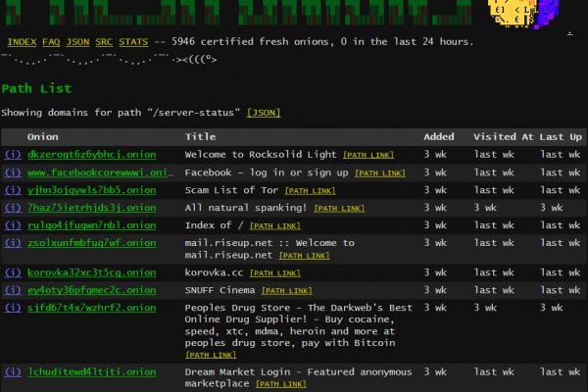Open info (i) for 7haz75ietrhjds3j.onion row
Screen dimensions: 588x392
click(13, 208)
